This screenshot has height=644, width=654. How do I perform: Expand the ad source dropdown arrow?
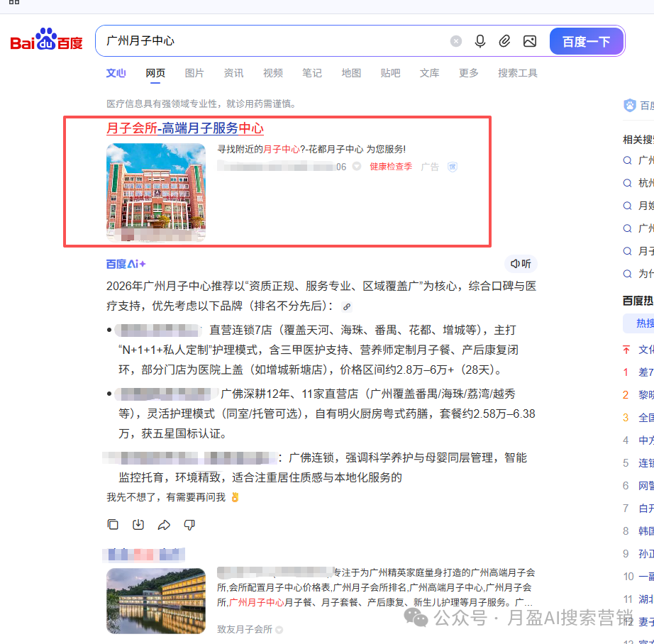coord(357,167)
